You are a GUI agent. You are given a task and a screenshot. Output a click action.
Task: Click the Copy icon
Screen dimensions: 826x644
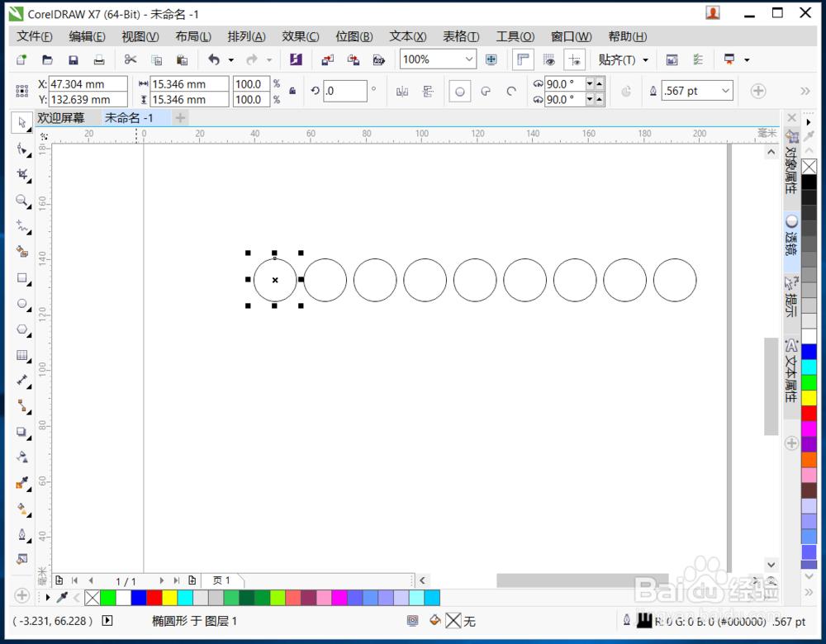coord(156,59)
